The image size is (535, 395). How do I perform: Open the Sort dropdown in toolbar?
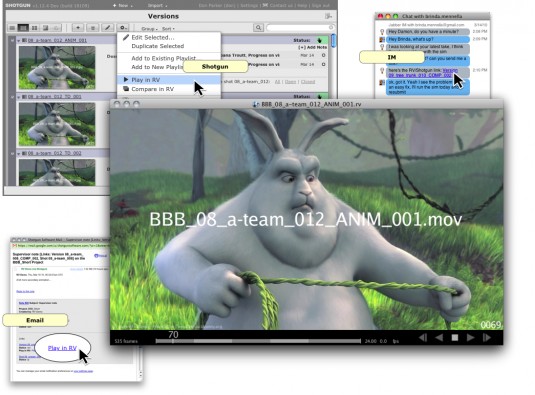point(168,29)
